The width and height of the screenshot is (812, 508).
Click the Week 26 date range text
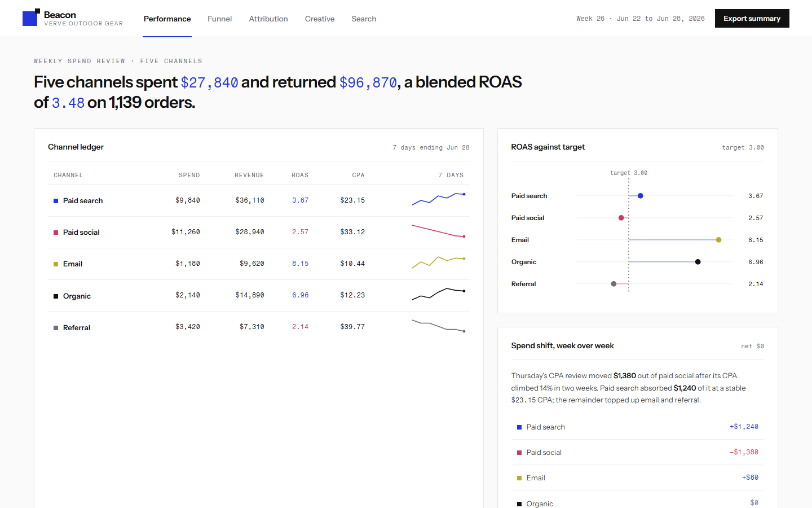click(641, 19)
